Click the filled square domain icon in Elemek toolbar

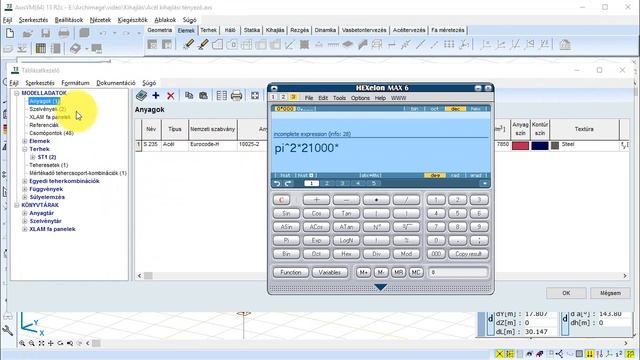point(304,44)
